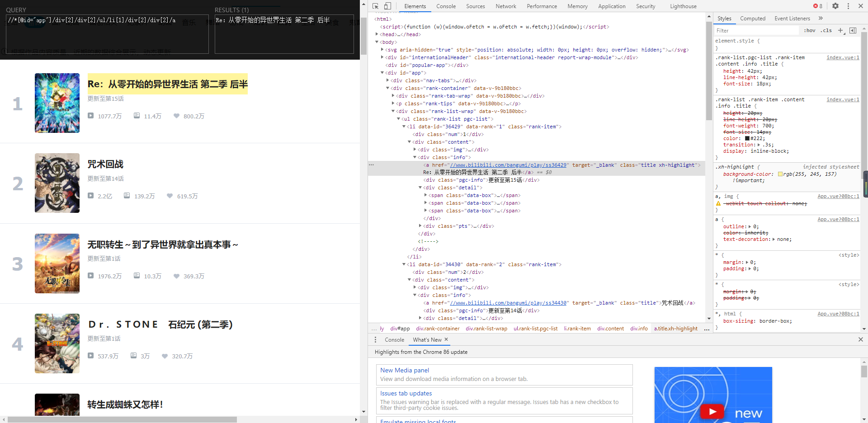Toggle the .cls class editor
Screen dimensions: 868x423
pyautogui.click(x=827, y=30)
